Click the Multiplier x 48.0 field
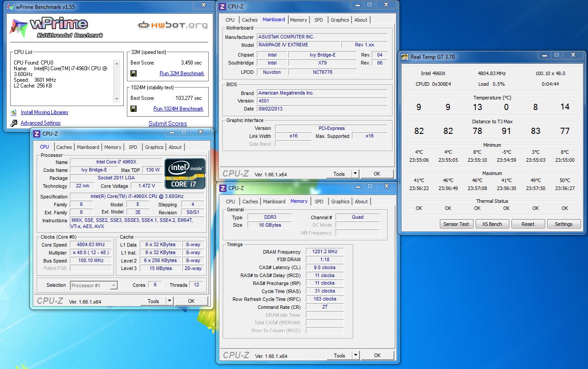588x369 pixels. tap(91, 253)
